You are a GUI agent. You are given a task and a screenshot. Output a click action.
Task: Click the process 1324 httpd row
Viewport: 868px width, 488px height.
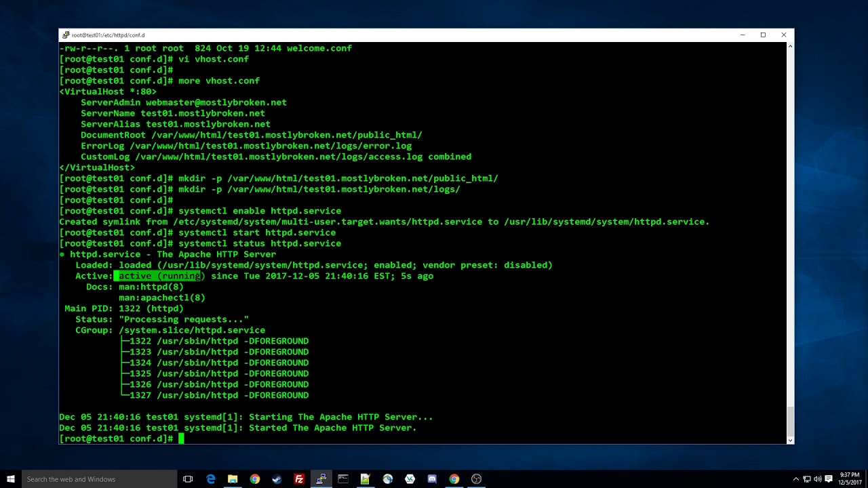tap(214, 363)
